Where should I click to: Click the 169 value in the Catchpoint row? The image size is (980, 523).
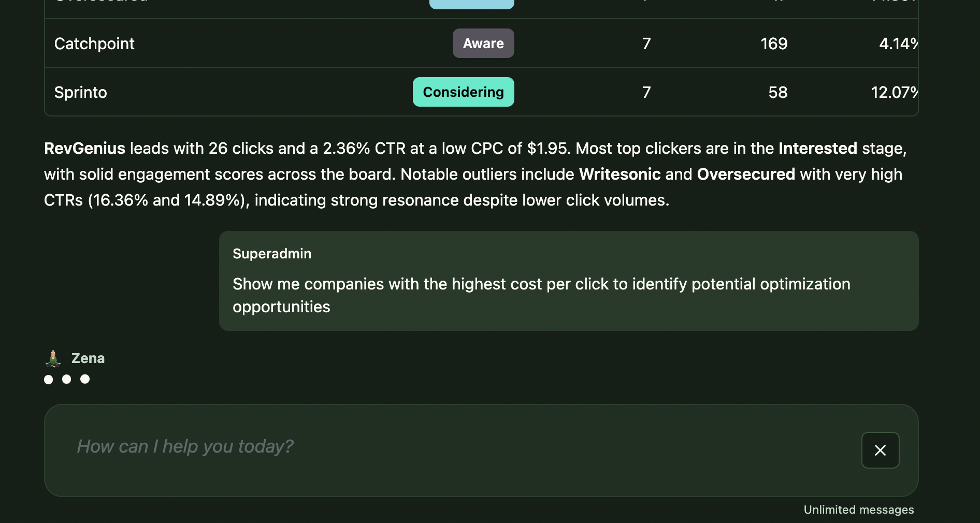click(774, 44)
